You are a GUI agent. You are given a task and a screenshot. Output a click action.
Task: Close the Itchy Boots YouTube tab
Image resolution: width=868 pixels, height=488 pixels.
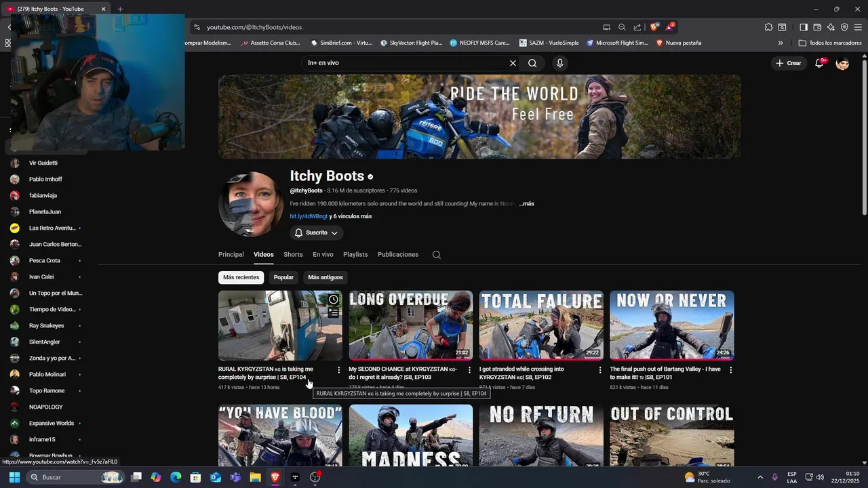coord(103,9)
